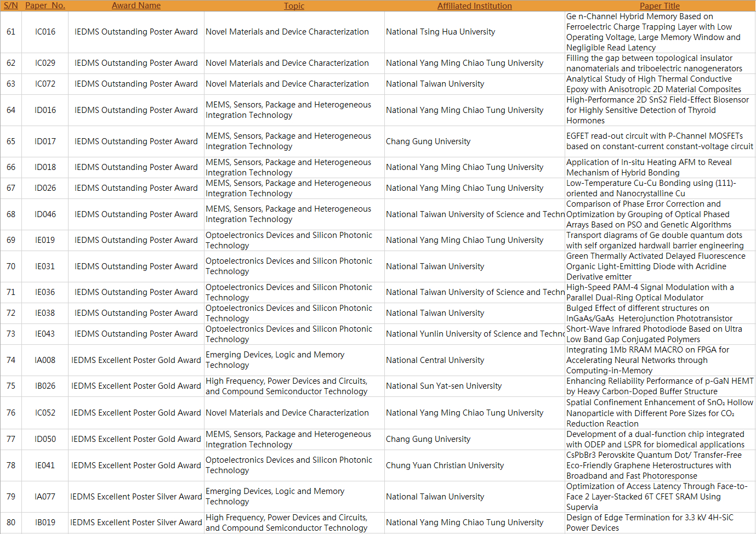Select the In-situ Heating AFM title
The width and height of the screenshot is (756, 534).
pos(660,167)
